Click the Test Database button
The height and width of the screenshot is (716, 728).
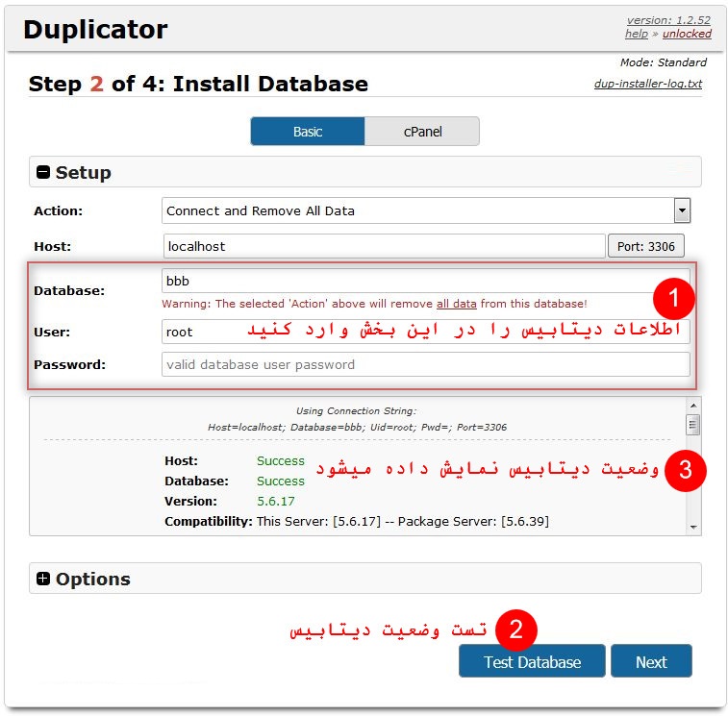coord(532,661)
